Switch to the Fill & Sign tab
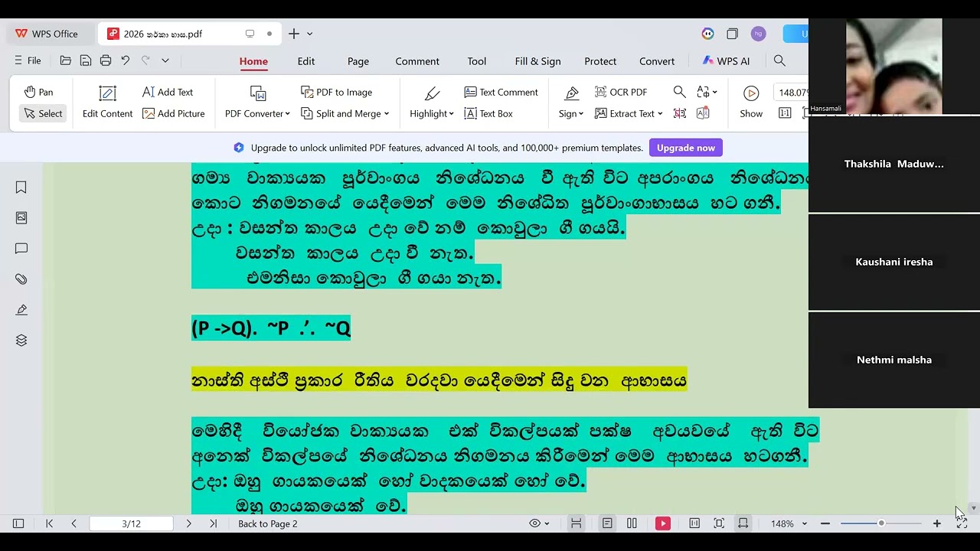This screenshot has width=980, height=551. 537,61
